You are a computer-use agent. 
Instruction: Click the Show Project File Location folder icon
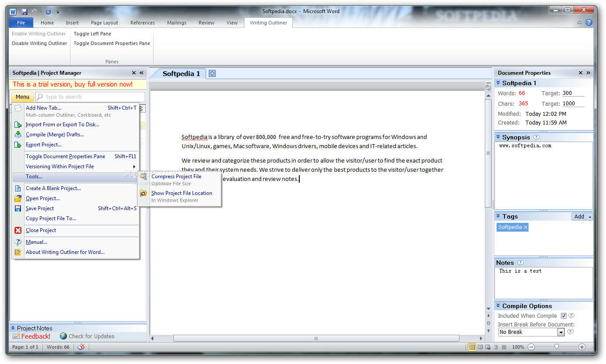pyautogui.click(x=144, y=193)
